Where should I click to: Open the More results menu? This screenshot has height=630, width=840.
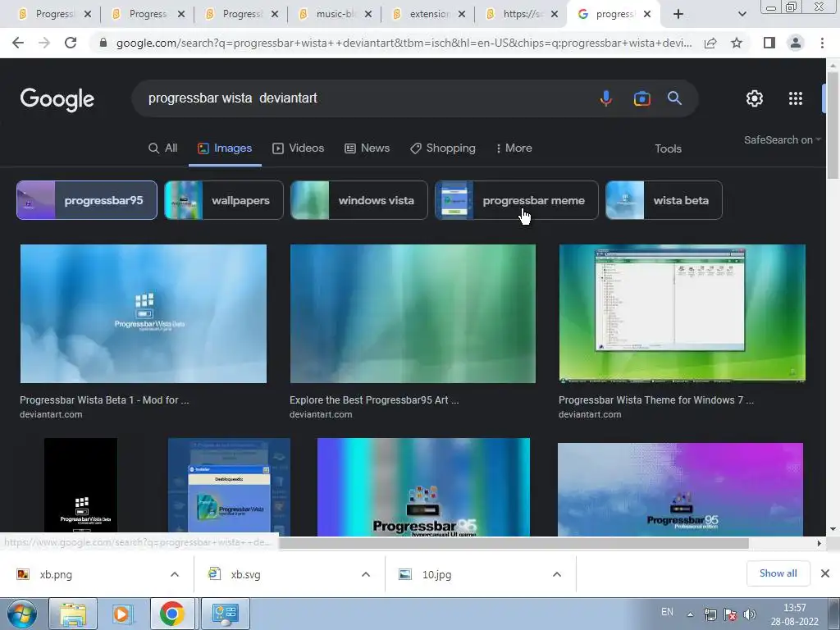click(x=514, y=148)
